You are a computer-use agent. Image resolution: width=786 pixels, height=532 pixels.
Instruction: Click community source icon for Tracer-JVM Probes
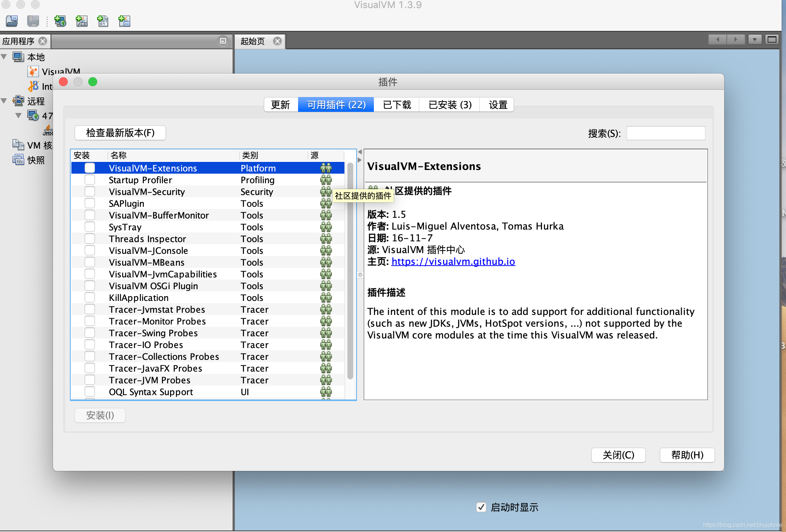[x=326, y=380]
